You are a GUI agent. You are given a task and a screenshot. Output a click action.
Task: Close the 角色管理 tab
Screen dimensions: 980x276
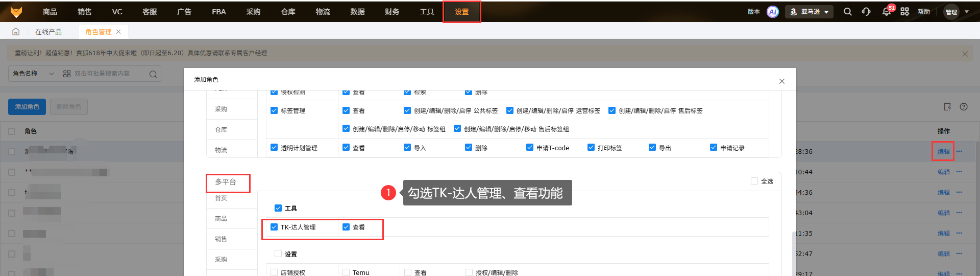click(x=118, y=32)
